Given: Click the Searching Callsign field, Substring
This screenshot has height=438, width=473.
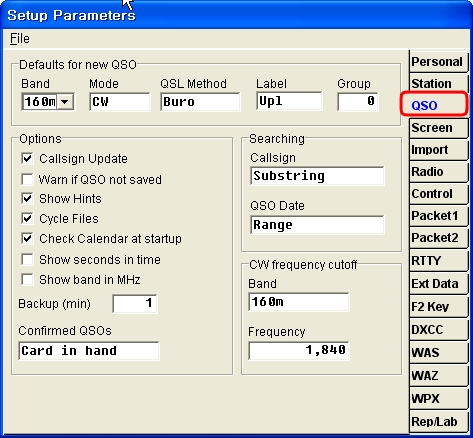Looking at the screenshot, I should click(x=317, y=176).
